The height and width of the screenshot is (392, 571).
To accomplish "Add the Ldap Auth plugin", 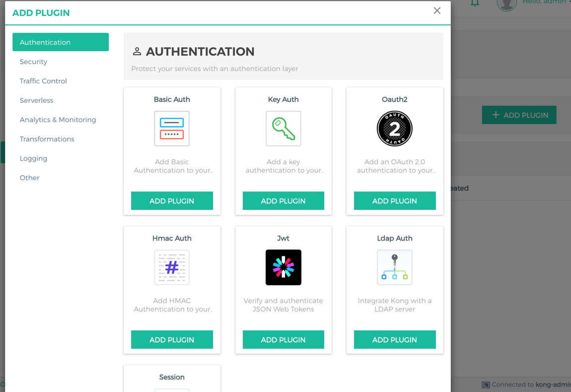I will pyautogui.click(x=395, y=339).
